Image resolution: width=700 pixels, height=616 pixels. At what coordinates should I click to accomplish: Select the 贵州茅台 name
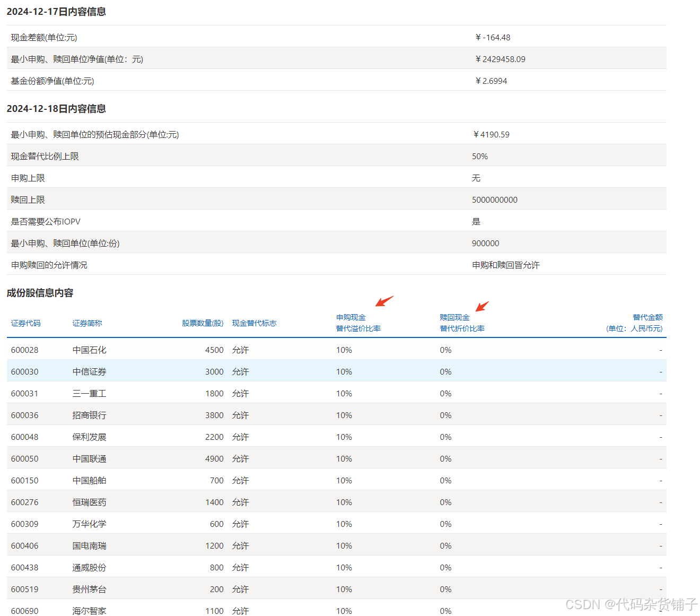(89, 589)
